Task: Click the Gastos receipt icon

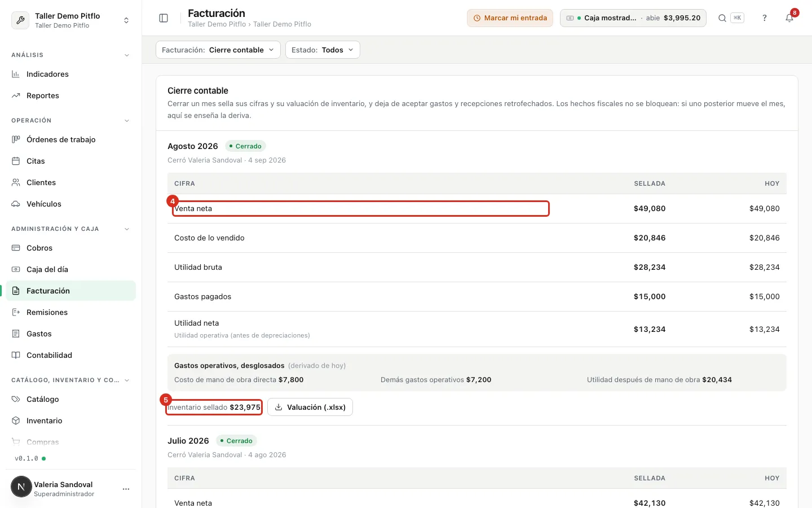Action: click(x=16, y=334)
